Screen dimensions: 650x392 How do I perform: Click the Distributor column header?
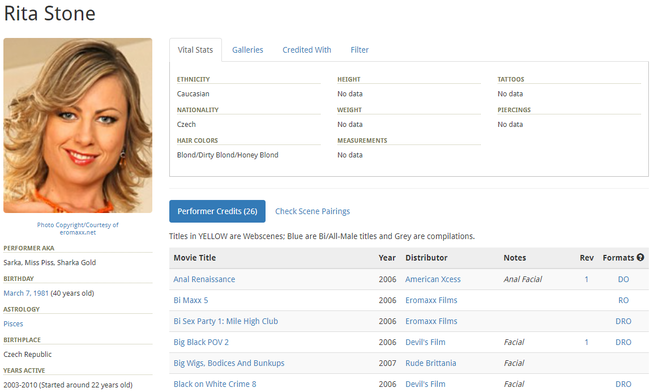(426, 258)
